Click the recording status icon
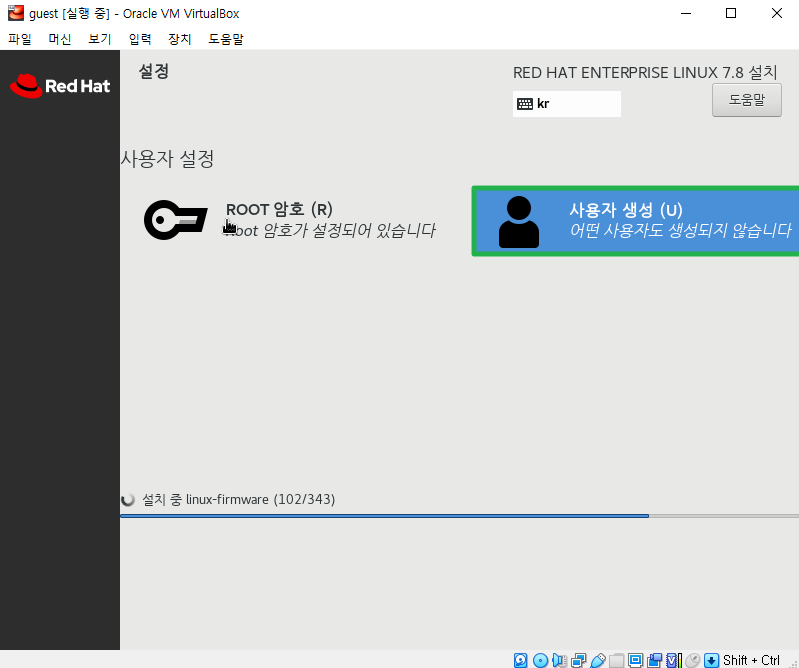 click(654, 660)
